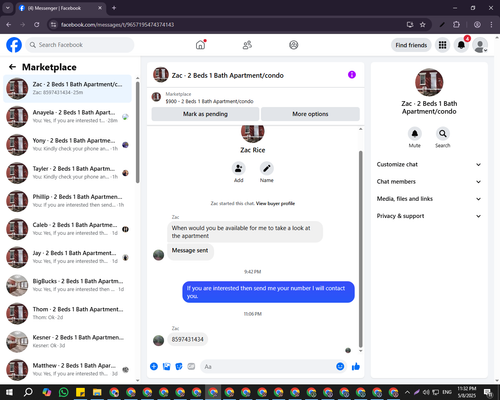Reload the page in browser toolbar
This screenshot has height=400, width=500.
(37, 25)
